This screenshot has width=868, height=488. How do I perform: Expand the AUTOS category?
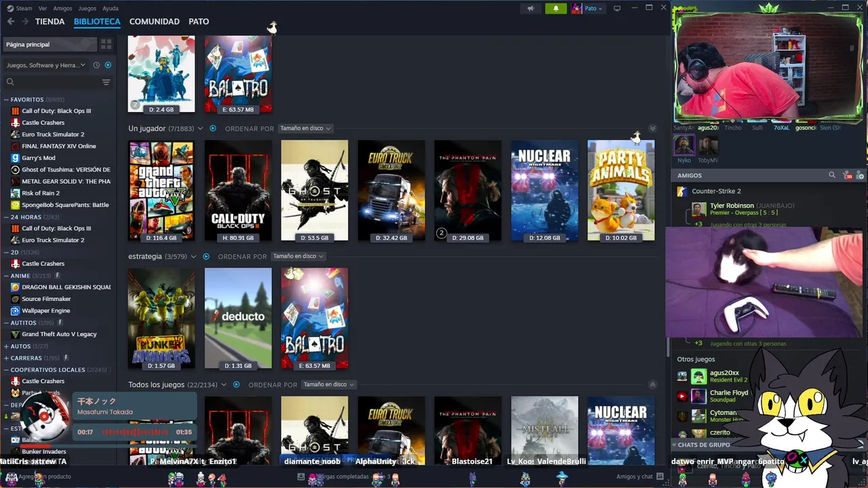6,346
